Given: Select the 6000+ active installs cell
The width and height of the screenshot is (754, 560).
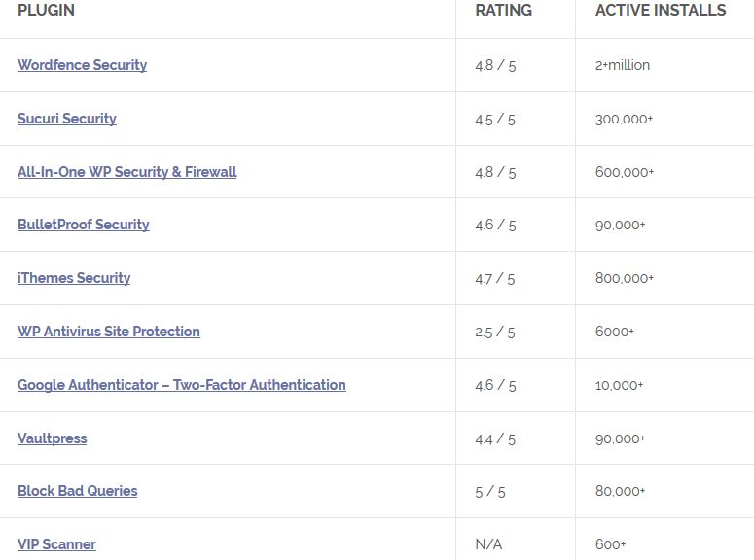Looking at the screenshot, I should [615, 332].
